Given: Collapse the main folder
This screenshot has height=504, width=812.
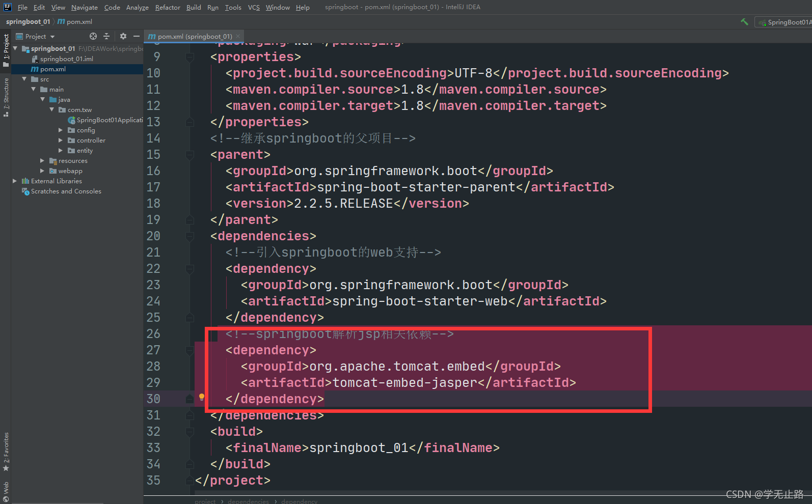Looking at the screenshot, I should click(x=34, y=89).
